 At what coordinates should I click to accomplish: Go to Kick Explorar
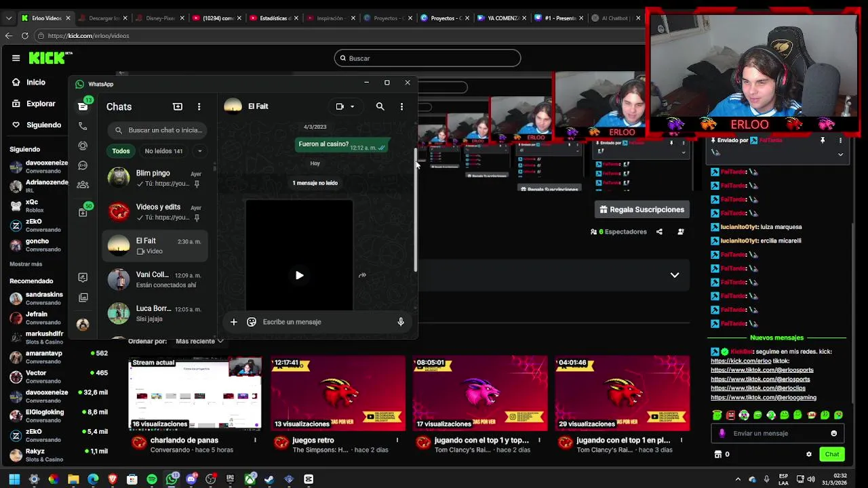(x=33, y=104)
